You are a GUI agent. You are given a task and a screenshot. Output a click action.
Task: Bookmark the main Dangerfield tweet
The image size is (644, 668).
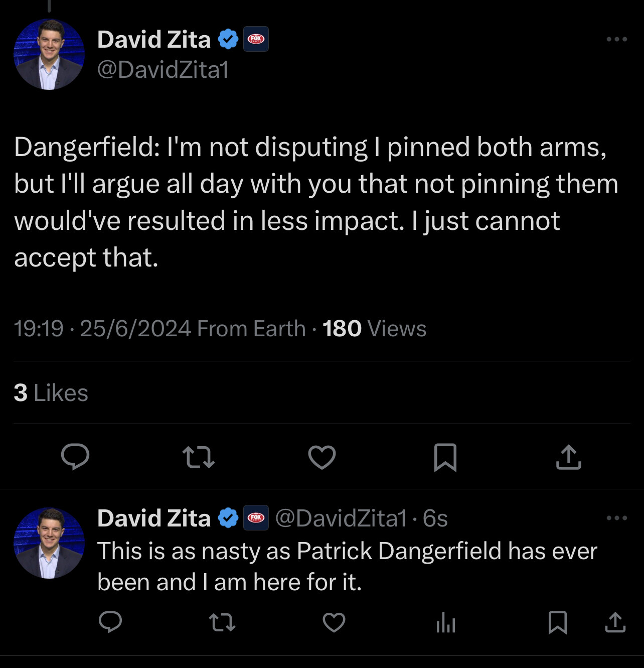pyautogui.click(x=445, y=457)
